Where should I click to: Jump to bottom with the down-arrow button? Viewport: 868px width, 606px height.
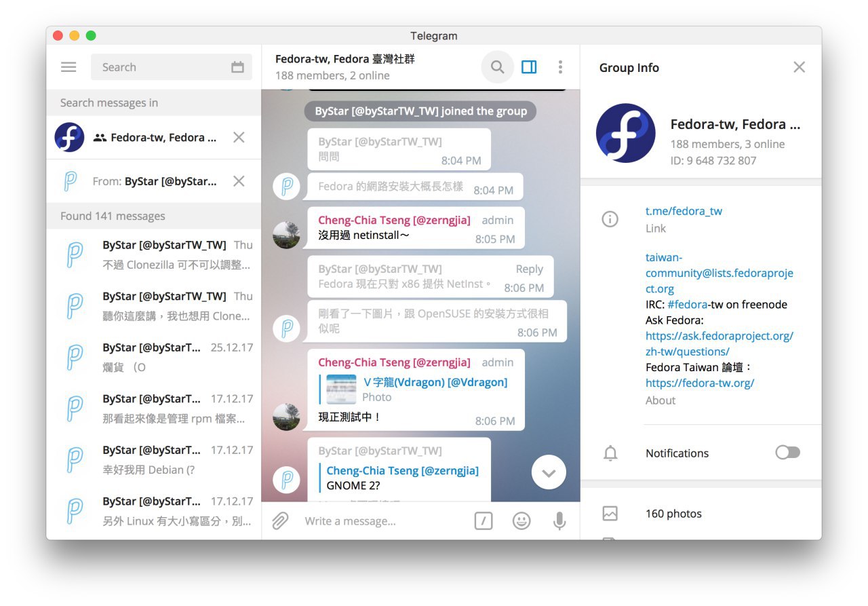(x=549, y=473)
